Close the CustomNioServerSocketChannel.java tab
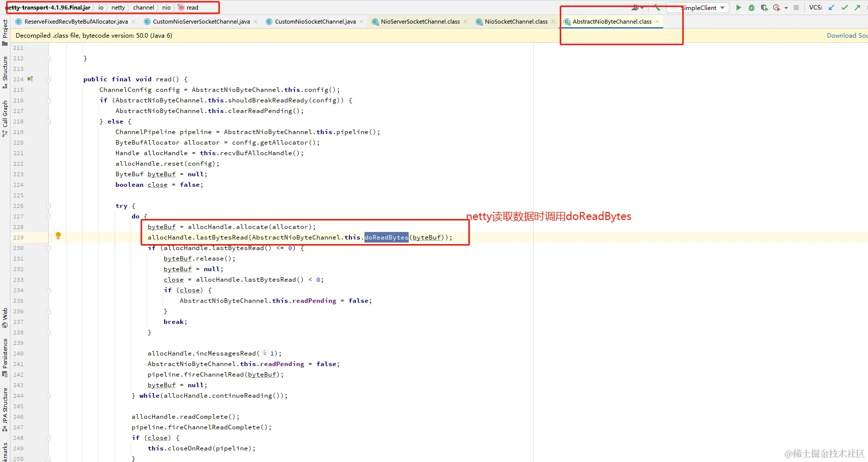The width and height of the screenshot is (868, 462). pyautogui.click(x=256, y=22)
